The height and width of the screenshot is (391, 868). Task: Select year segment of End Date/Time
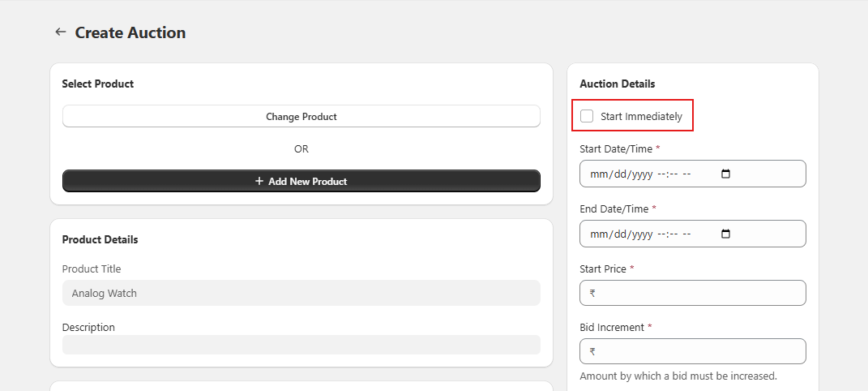[641, 234]
